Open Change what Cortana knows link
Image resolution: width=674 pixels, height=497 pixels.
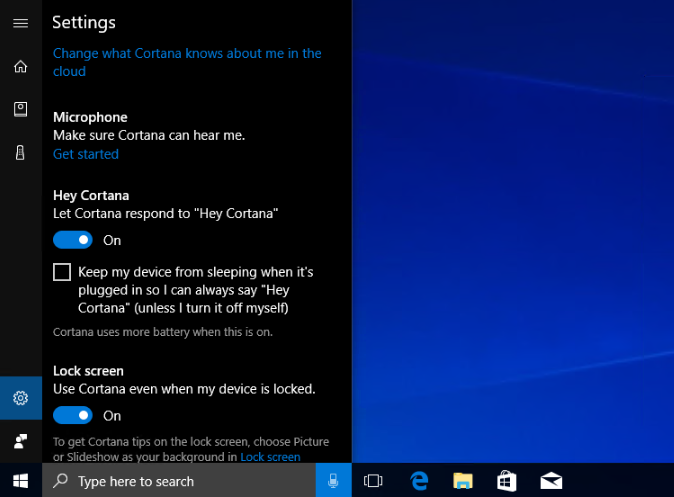pos(187,62)
